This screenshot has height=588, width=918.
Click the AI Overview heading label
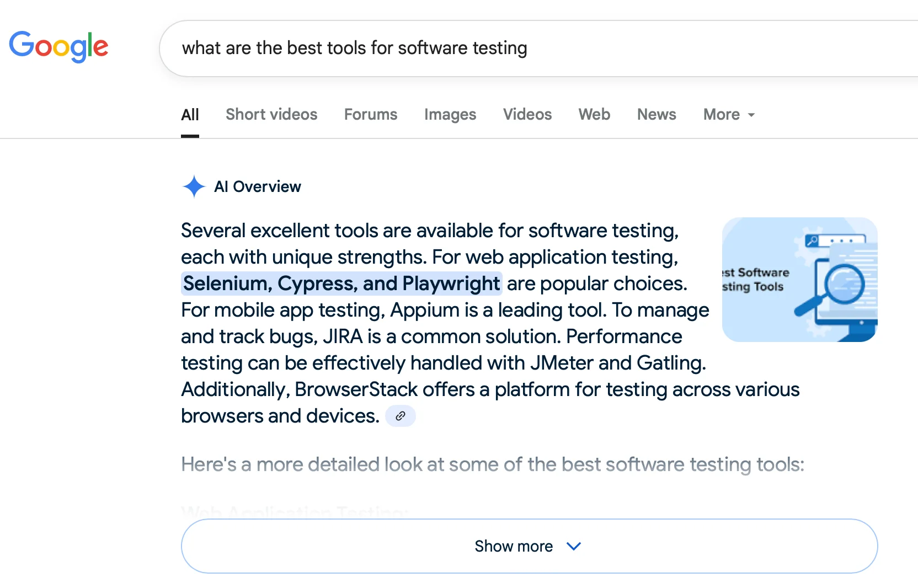coord(258,186)
